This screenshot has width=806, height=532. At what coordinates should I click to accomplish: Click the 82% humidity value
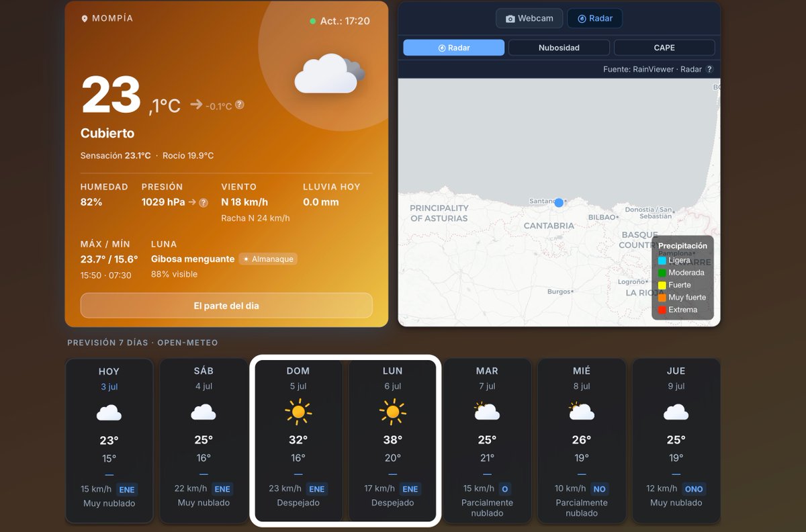[91, 202]
